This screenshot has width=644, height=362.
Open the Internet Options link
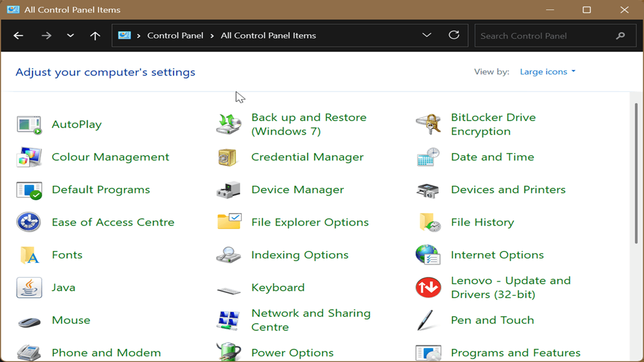click(497, 255)
